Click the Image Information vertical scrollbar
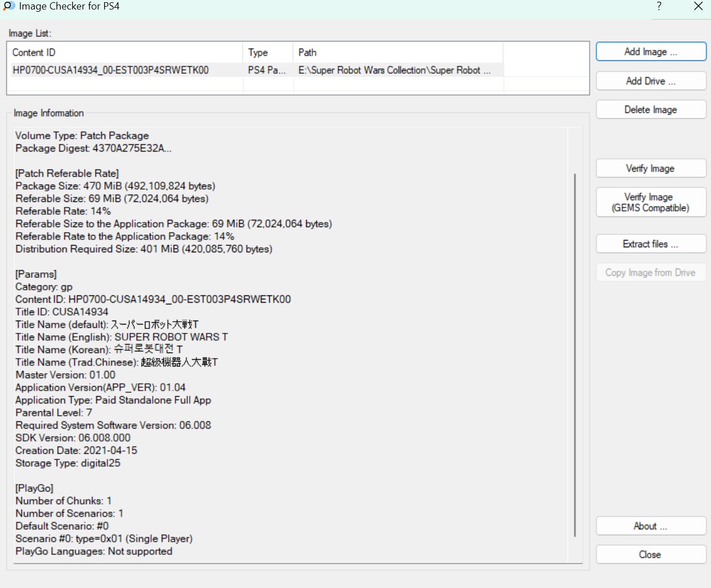 pyautogui.click(x=575, y=355)
